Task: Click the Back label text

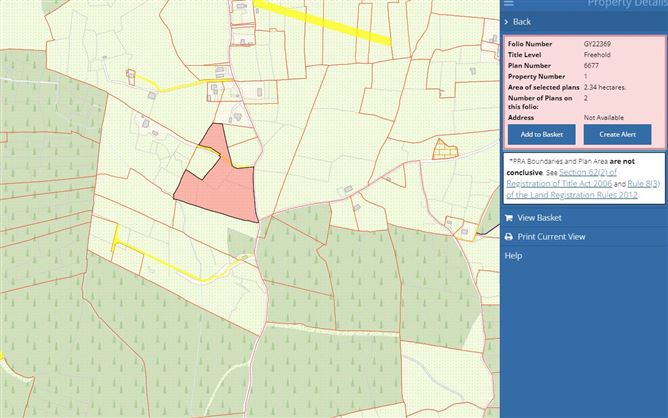Action: point(522,21)
